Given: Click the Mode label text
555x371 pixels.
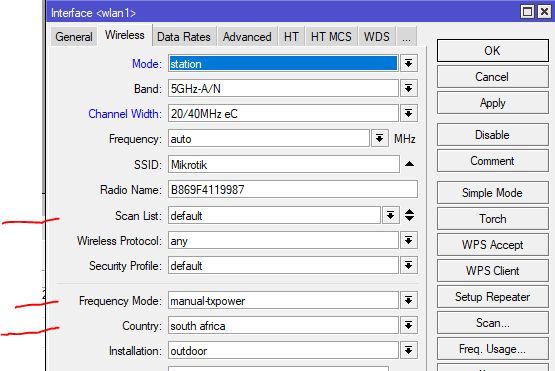Looking at the screenshot, I should 147,64.
